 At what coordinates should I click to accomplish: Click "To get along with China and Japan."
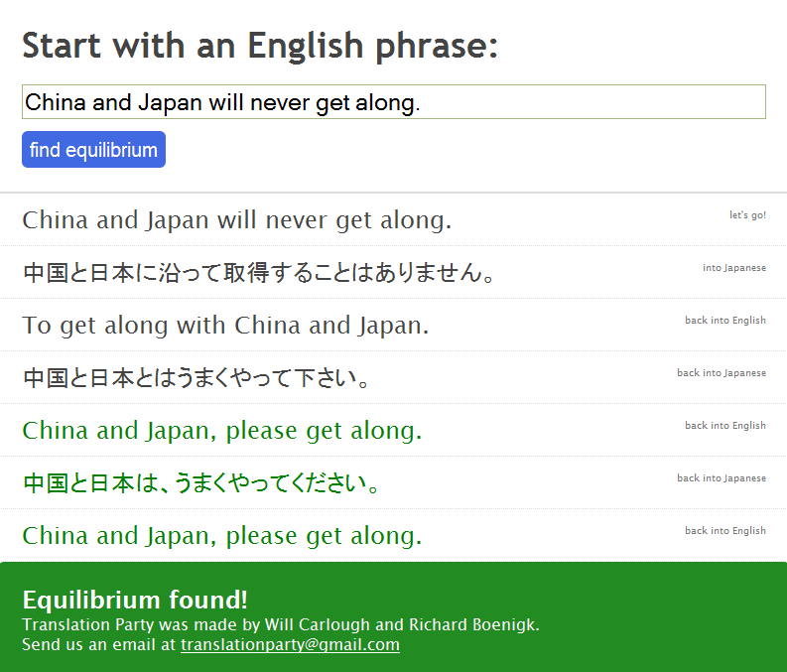(x=225, y=326)
